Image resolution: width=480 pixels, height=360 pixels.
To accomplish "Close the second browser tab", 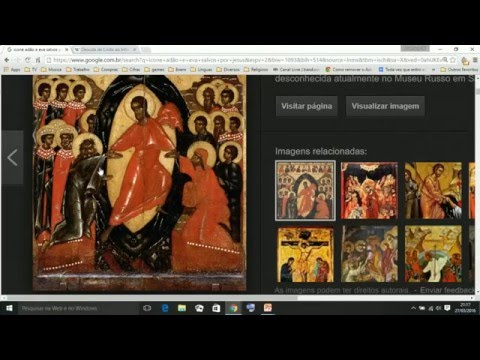I will [x=135, y=49].
